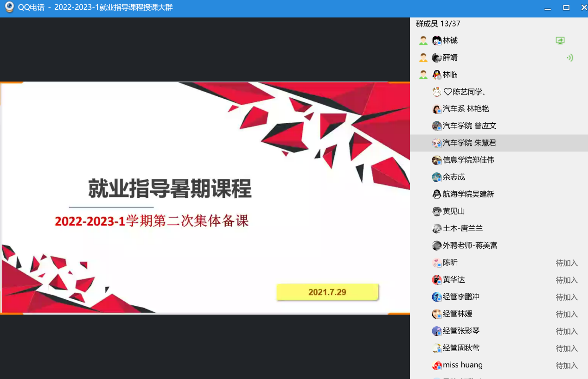The height and width of the screenshot is (379, 588).
Task: Click the penguin avatar of 林临
Action: pyautogui.click(x=436, y=75)
